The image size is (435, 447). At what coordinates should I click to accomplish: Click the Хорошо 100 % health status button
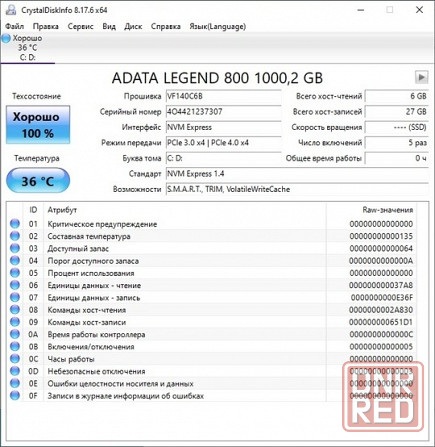(38, 125)
